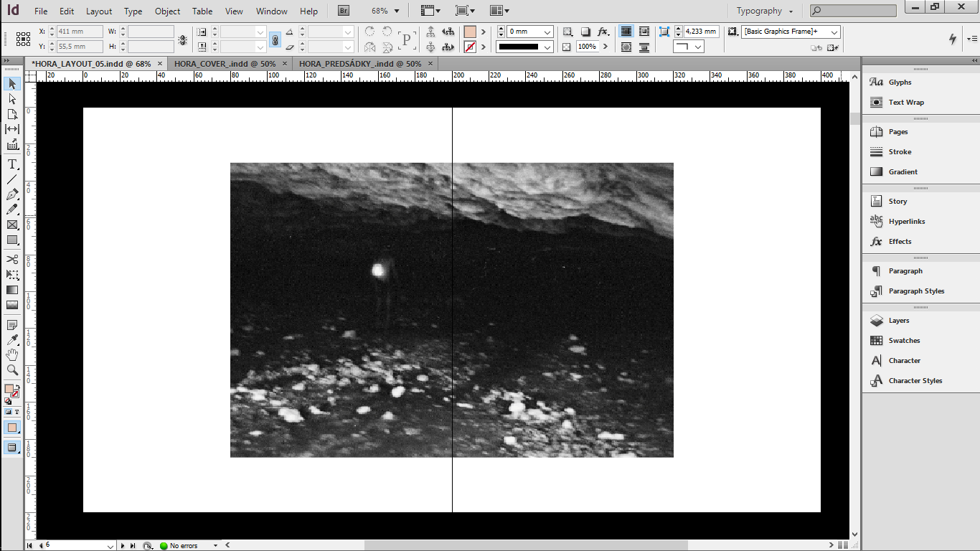Open the Layout menu
This screenshot has width=980, height=551.
(99, 11)
